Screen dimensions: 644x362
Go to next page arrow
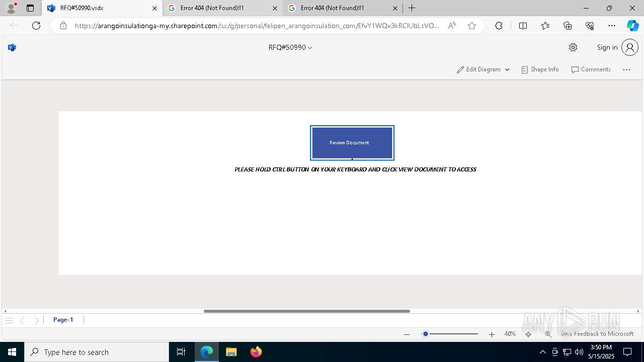(x=37, y=320)
